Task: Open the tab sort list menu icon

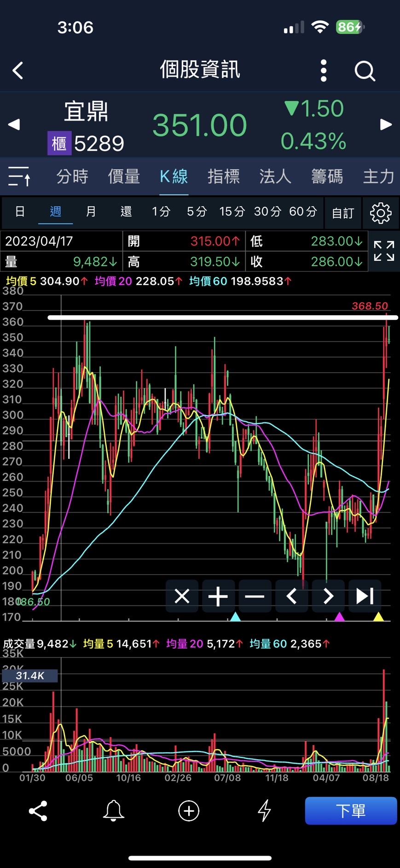Action: point(19,176)
